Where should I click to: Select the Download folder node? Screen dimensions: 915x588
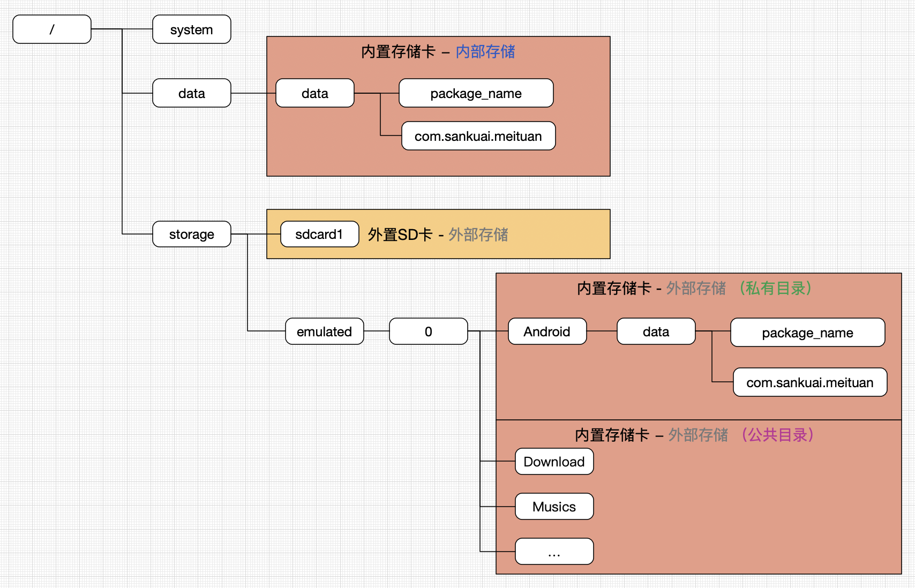(x=554, y=462)
